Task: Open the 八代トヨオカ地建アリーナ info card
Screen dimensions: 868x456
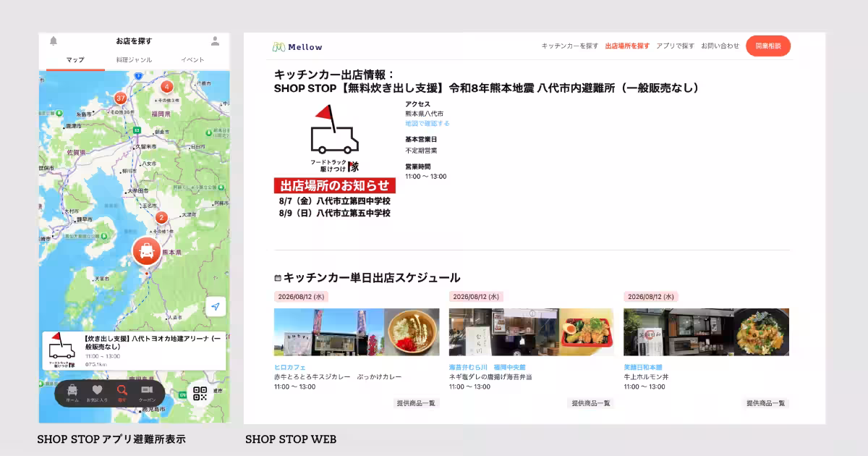Action: pyautogui.click(x=134, y=351)
